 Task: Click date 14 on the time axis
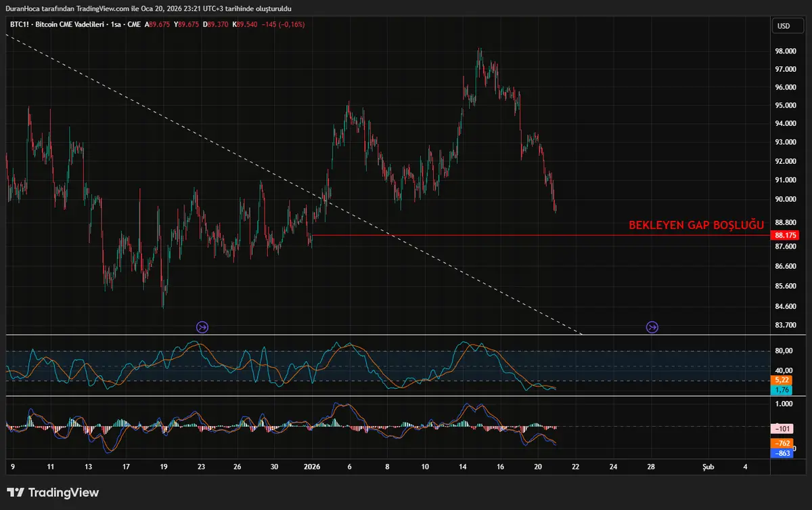point(462,467)
